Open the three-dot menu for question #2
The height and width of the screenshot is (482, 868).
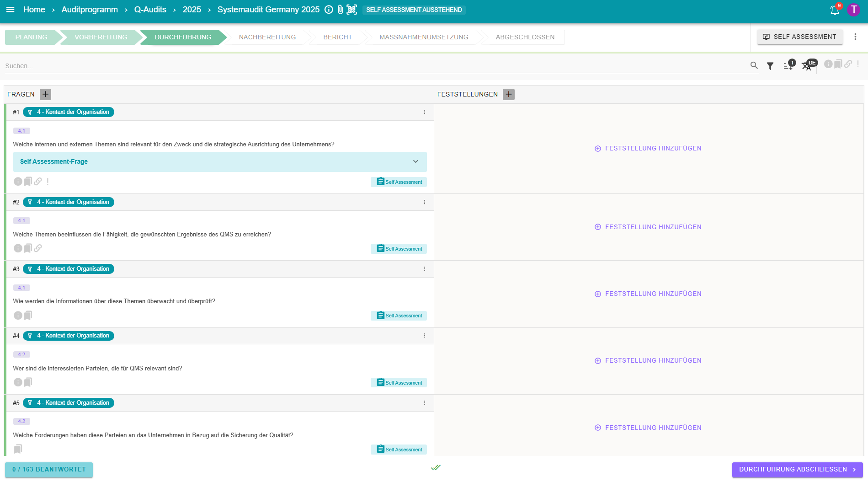click(424, 202)
